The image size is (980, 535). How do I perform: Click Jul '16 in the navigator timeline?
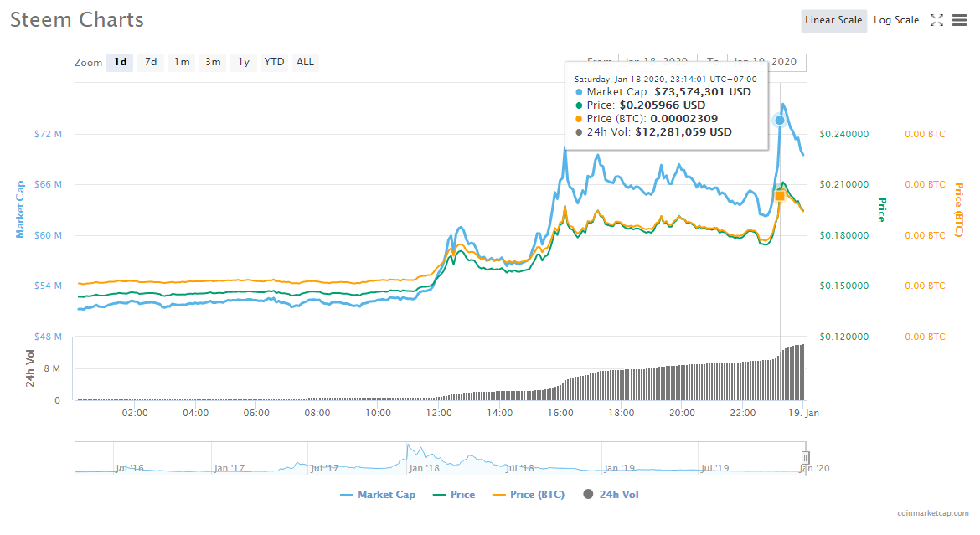129,468
